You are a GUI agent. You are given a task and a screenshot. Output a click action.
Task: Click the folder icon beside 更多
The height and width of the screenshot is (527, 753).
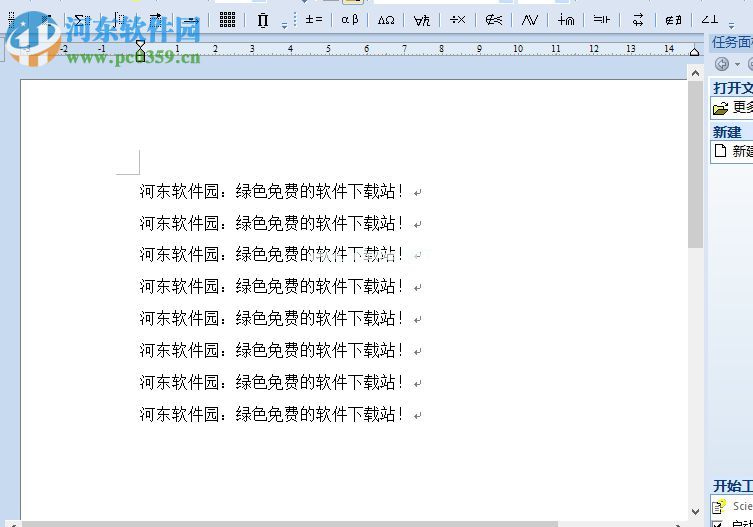pos(720,108)
